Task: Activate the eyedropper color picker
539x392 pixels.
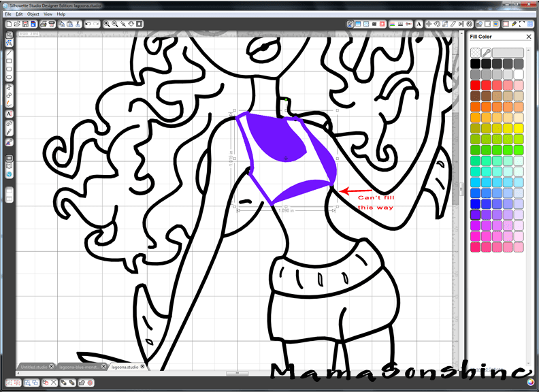Action: point(486,52)
